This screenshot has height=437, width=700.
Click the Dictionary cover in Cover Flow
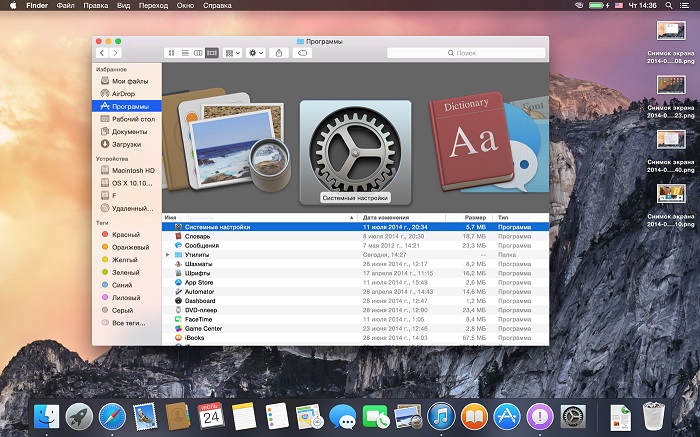click(471, 141)
